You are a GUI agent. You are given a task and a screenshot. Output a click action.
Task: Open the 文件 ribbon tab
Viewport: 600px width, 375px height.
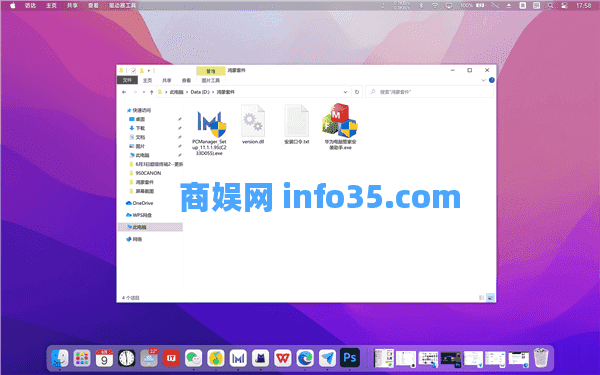pyautogui.click(x=127, y=80)
